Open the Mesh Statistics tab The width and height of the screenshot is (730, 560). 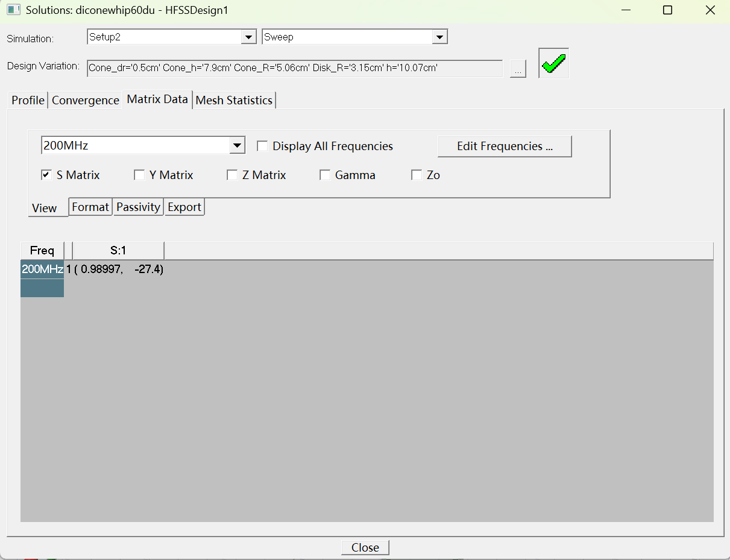[x=234, y=100]
